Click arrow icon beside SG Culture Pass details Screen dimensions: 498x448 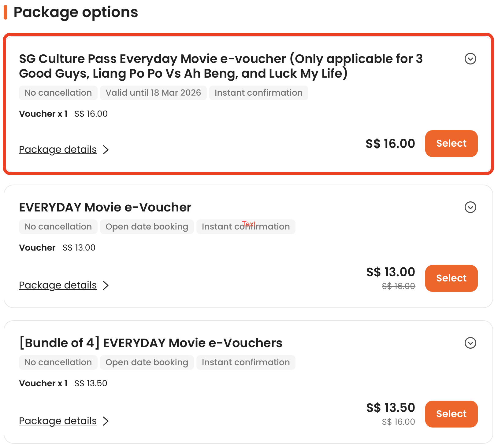pyautogui.click(x=106, y=150)
